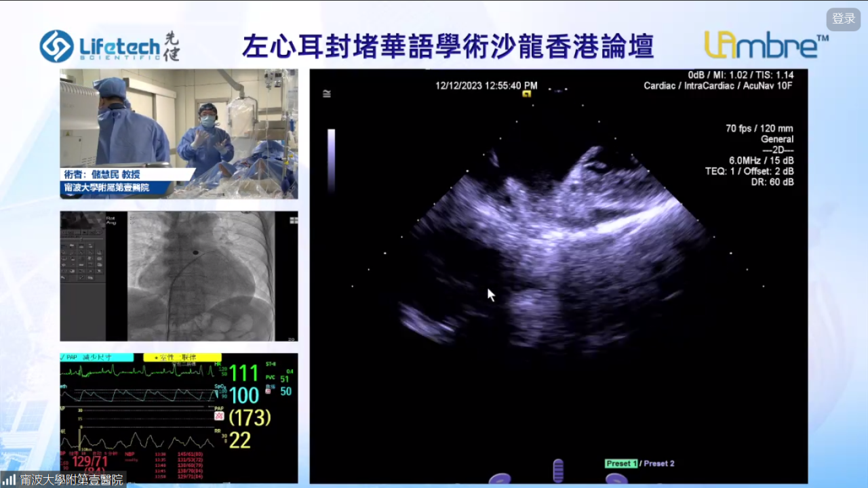Click the signal strength bars icon
868x488 pixels.
point(9,479)
